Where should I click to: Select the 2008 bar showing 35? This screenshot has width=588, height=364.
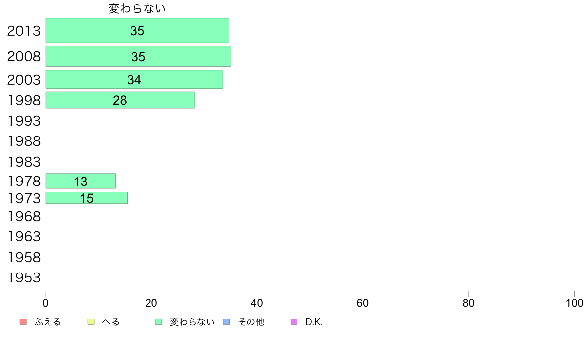139,56
